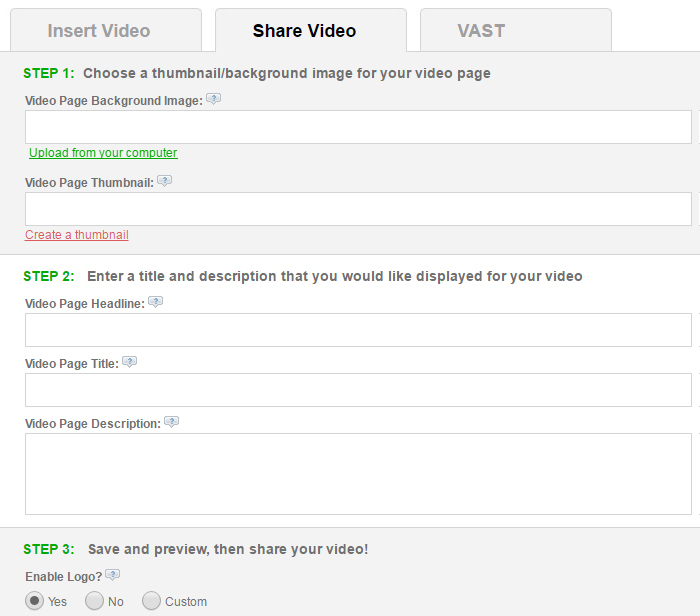Click help icon for Video Page Description
This screenshot has height=616, width=700.
171,421
